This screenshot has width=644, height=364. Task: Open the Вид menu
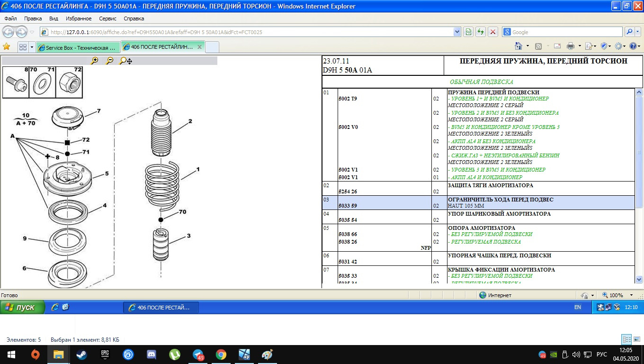pyautogui.click(x=54, y=18)
